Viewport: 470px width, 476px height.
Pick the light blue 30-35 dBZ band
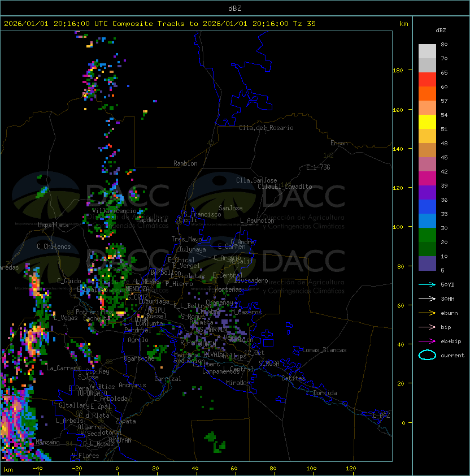point(427,220)
